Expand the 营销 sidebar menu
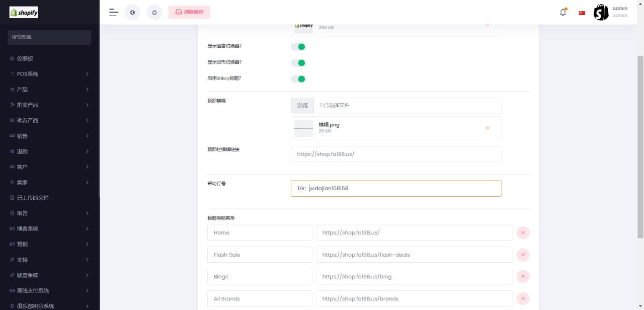Image resolution: width=644 pixels, height=310 pixels. (x=49, y=244)
